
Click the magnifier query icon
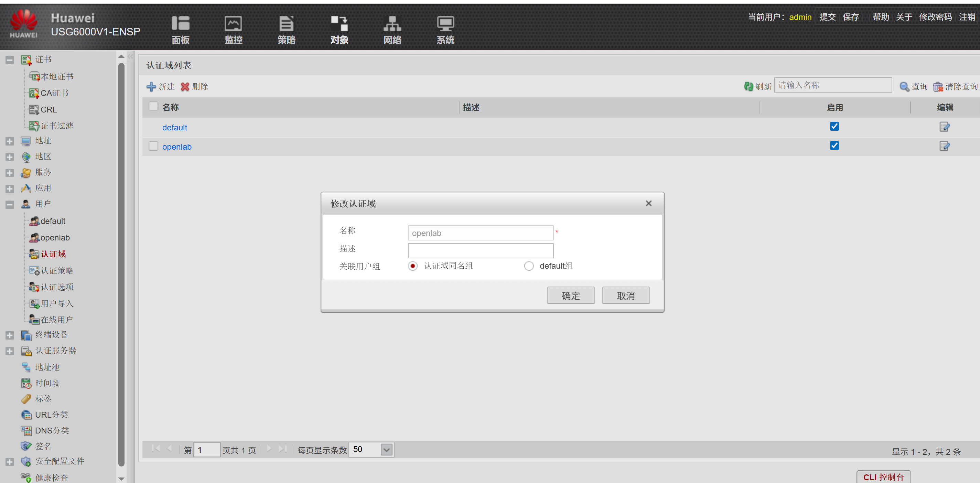tap(904, 87)
